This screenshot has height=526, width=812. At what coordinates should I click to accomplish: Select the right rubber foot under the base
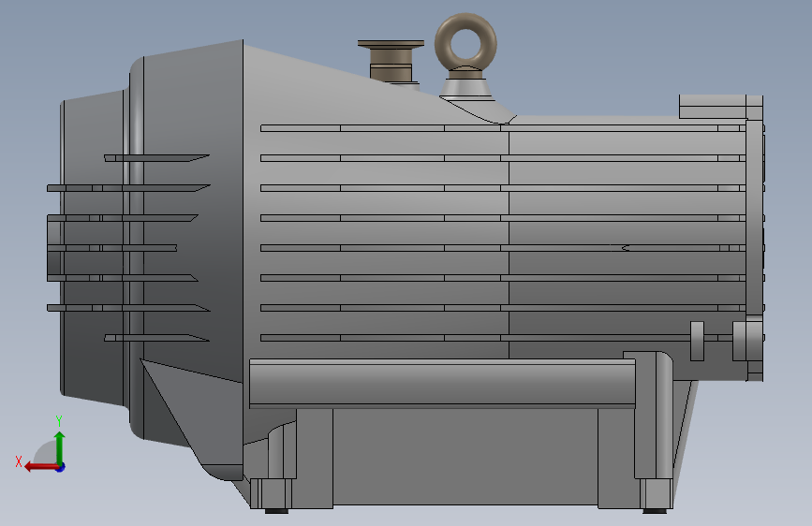[655, 511]
